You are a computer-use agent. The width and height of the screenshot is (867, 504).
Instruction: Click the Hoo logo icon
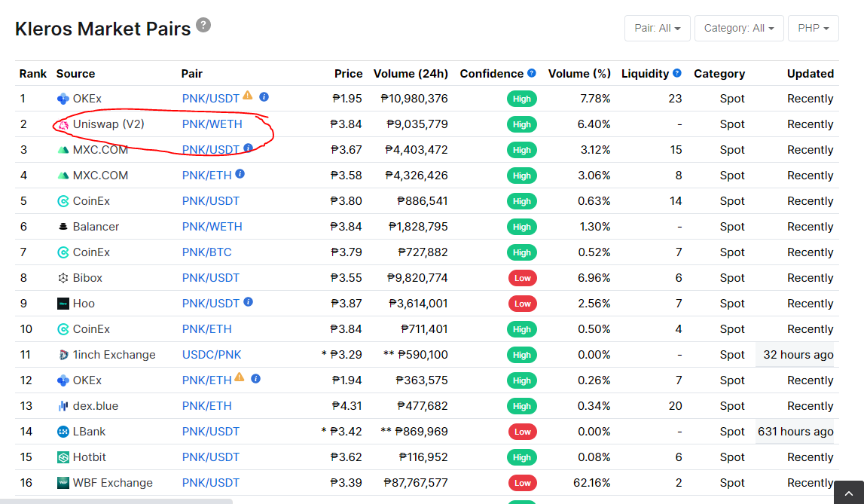tap(63, 304)
